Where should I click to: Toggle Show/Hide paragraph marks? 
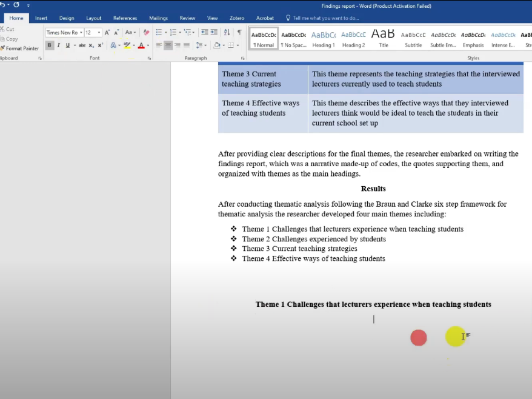240,32
